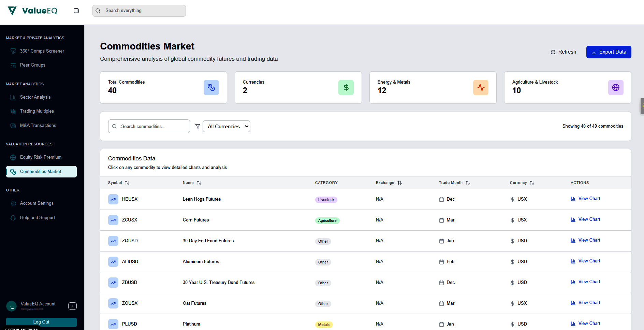Toggle the sidebar collapse icon
This screenshot has height=330, width=644.
(x=76, y=11)
